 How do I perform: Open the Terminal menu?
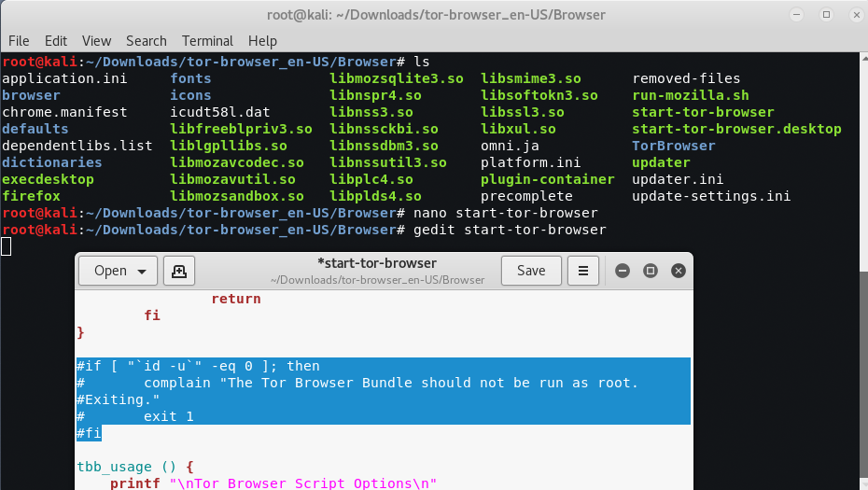coord(207,41)
